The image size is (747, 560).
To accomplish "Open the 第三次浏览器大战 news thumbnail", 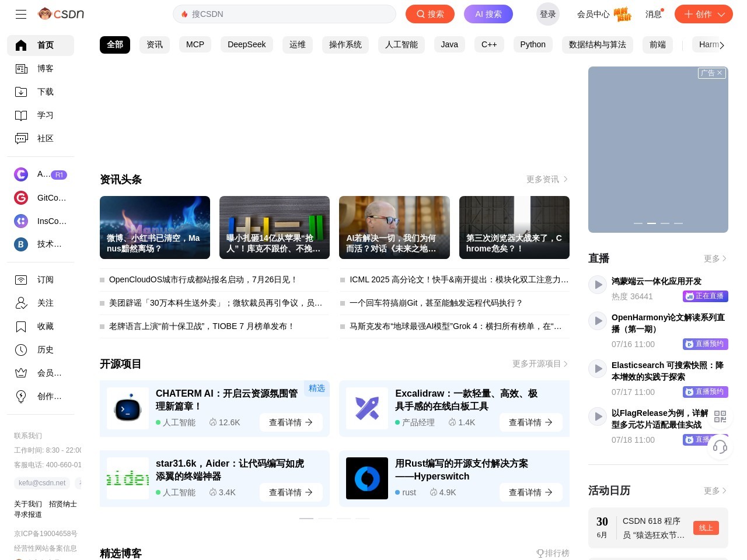I will click(514, 228).
